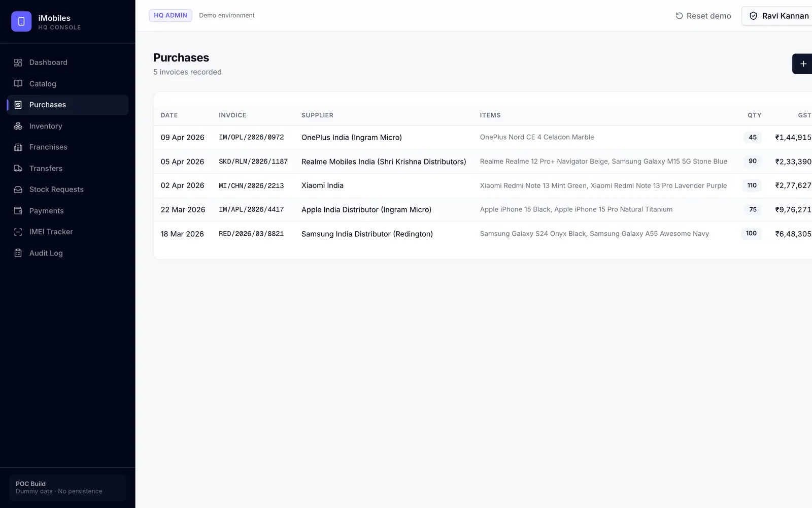The height and width of the screenshot is (508, 812).
Task: Open Transfers from the sidebar
Action: tap(67, 168)
